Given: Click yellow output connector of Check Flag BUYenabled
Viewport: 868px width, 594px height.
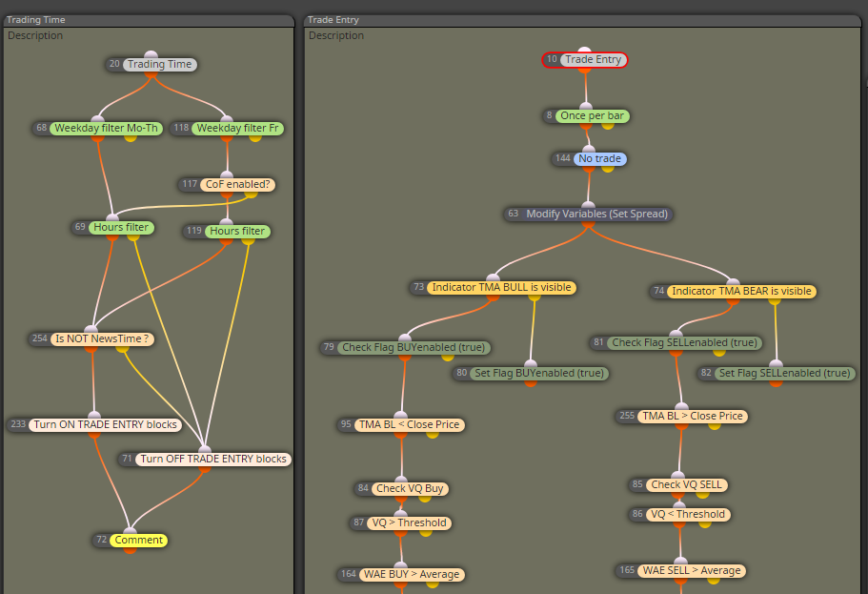Looking at the screenshot, I should (448, 358).
